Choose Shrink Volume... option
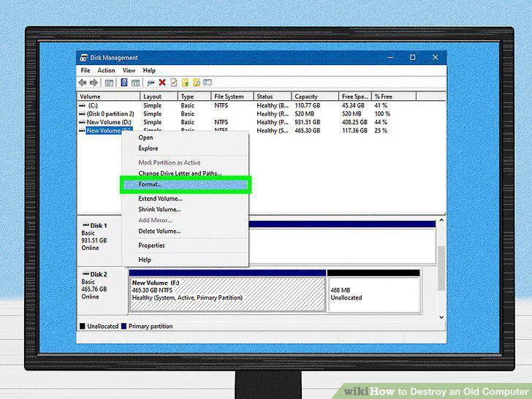Image resolution: width=532 pixels, height=399 pixels. click(x=159, y=209)
